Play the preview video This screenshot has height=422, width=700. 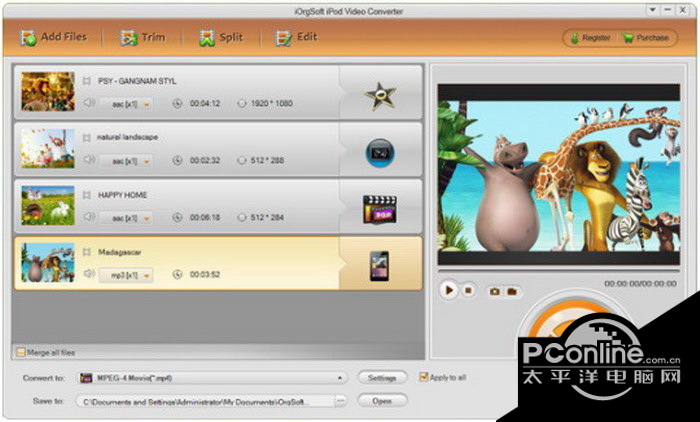[x=448, y=291]
